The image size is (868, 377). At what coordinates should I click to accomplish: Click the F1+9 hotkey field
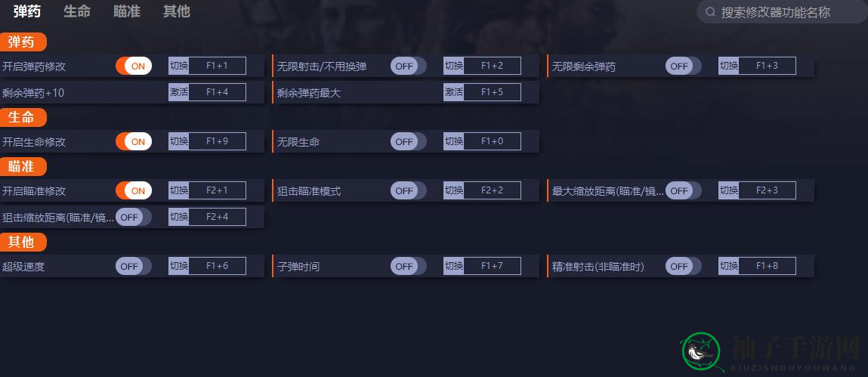218,141
